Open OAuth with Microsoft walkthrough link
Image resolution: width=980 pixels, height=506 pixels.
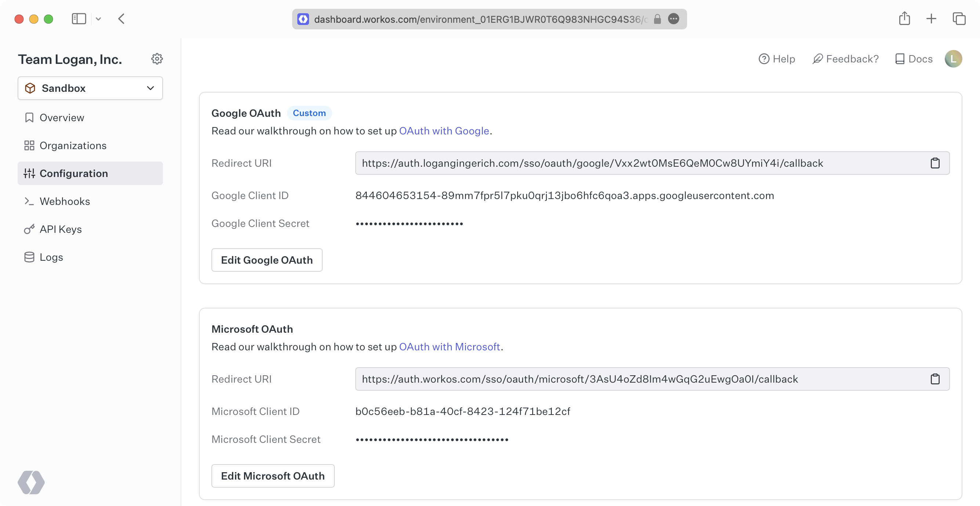[449, 347]
